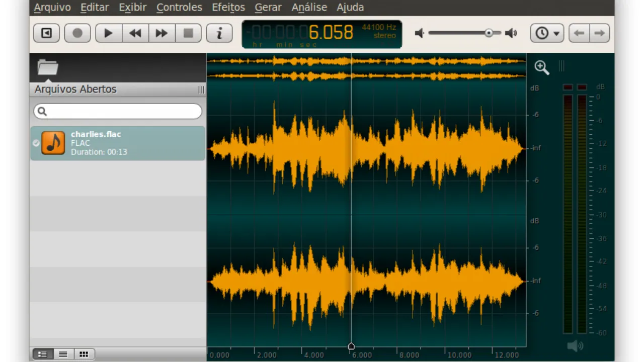Screen dimensions: 644x362
Task: Open the folder icon in sidebar
Action: [48, 67]
